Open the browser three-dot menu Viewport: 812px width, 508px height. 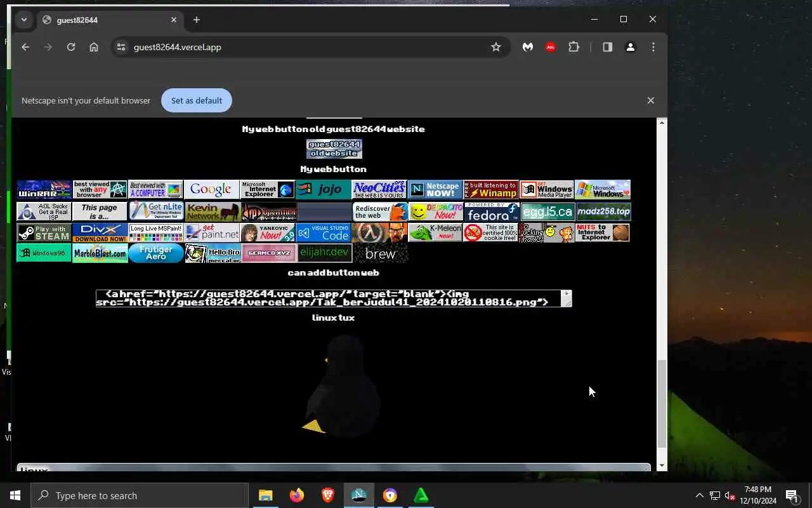click(x=653, y=47)
